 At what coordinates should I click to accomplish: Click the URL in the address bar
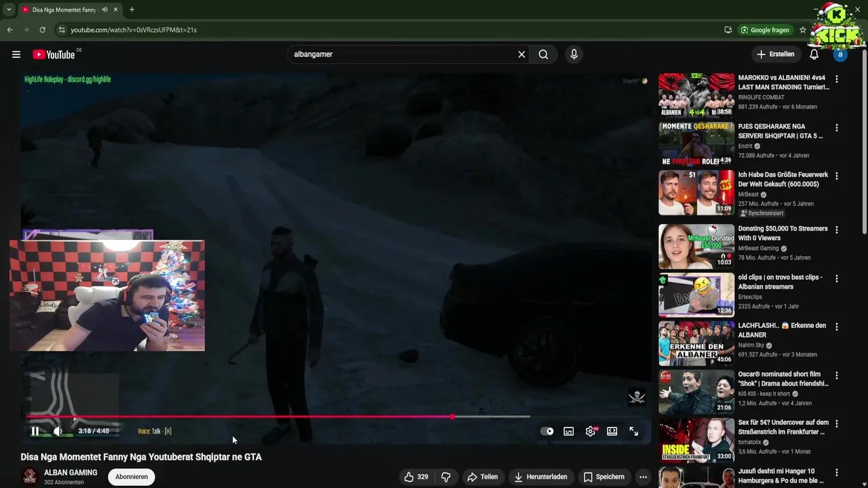click(x=134, y=30)
